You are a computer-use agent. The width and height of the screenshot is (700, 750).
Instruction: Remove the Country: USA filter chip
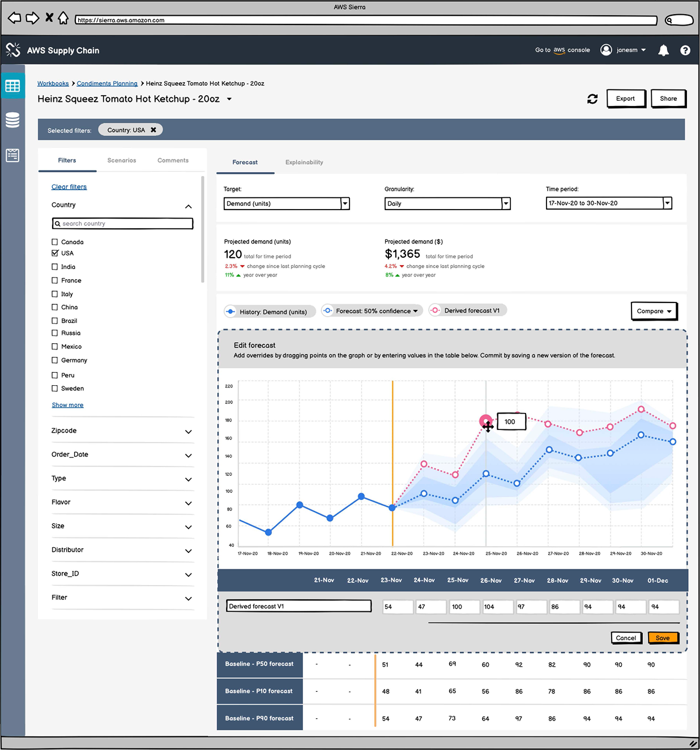pyautogui.click(x=153, y=130)
